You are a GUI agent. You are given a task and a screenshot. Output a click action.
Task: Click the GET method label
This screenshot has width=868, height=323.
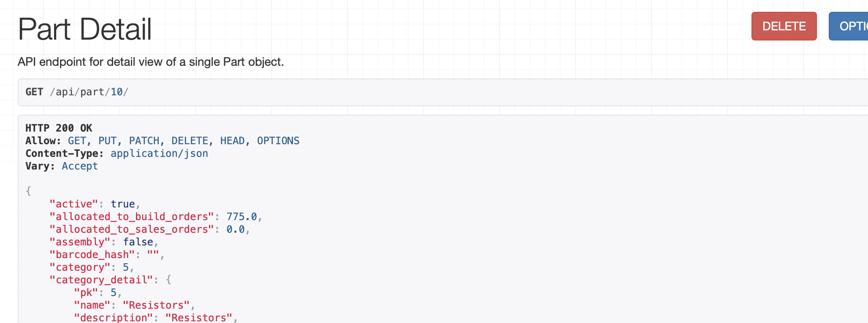click(x=34, y=92)
